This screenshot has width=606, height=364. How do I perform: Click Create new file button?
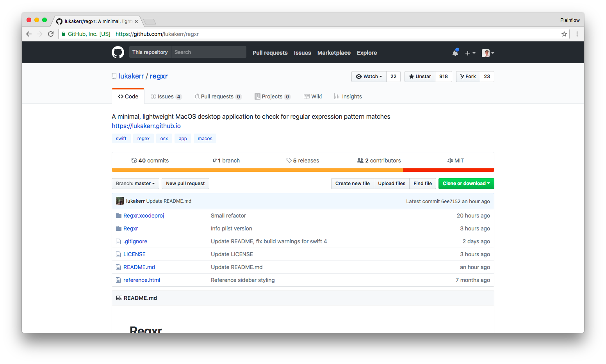(x=353, y=184)
